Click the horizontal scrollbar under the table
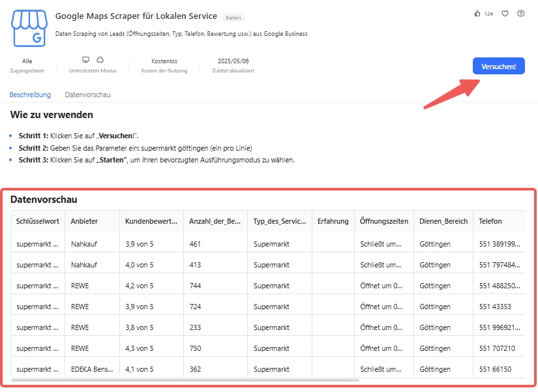The image size is (538, 392). [185, 380]
